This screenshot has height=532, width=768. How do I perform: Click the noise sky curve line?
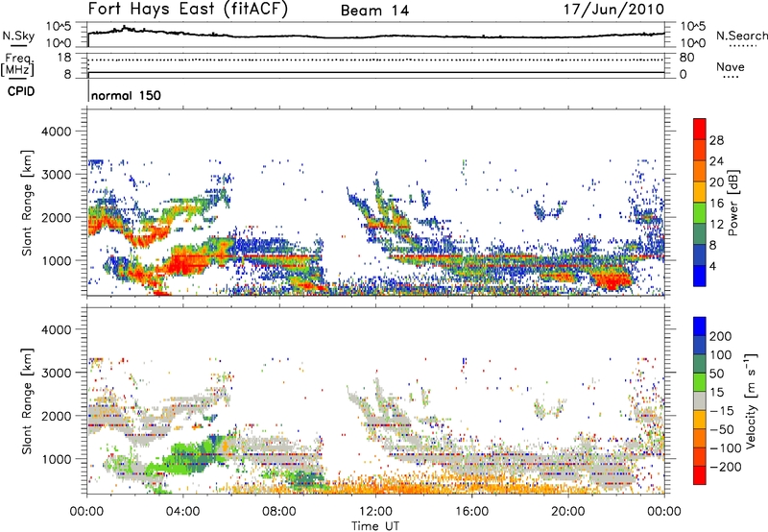point(375,36)
